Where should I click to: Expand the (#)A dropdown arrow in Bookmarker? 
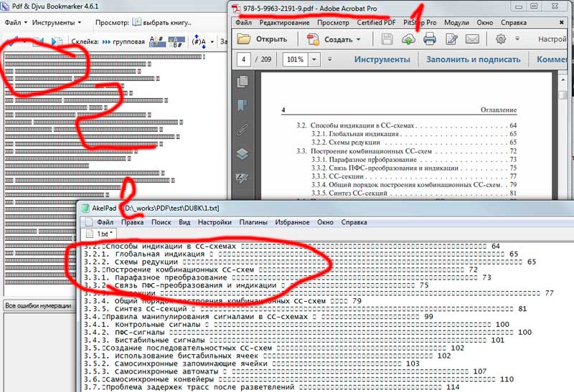click(x=212, y=42)
